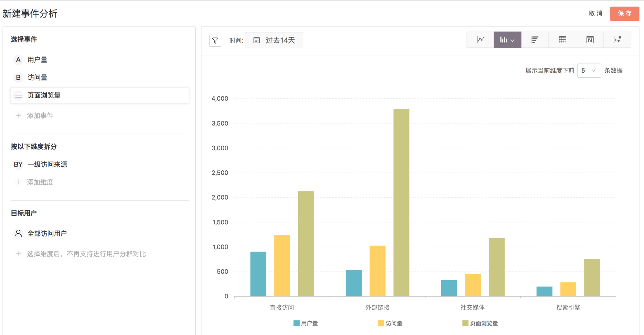
Task: Open the top 5 records dropdown
Action: coord(589,71)
